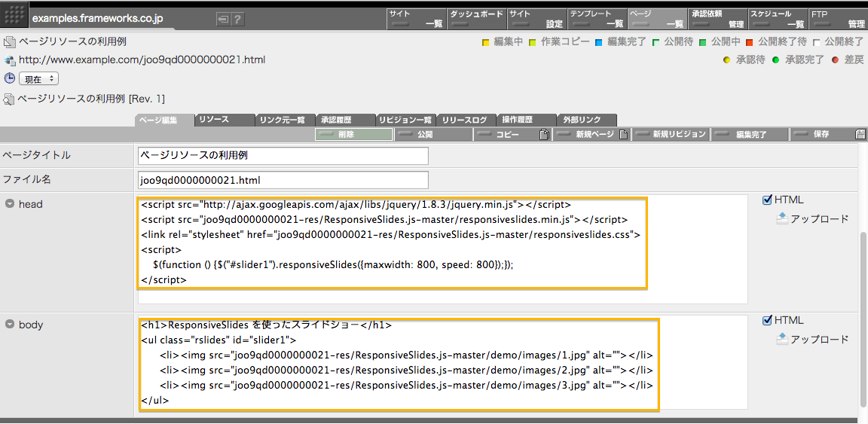Switch to the リンク元一覧 tab

click(284, 120)
